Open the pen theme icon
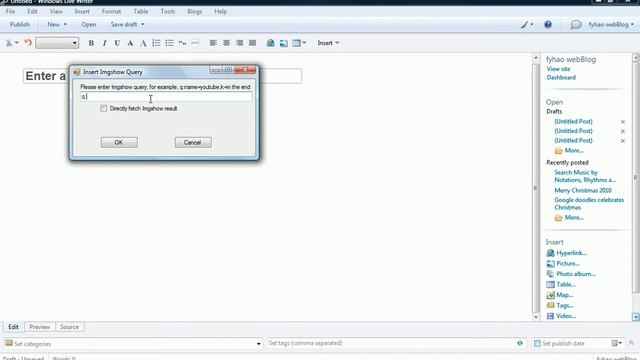This screenshot has height=360, width=640. point(524,25)
